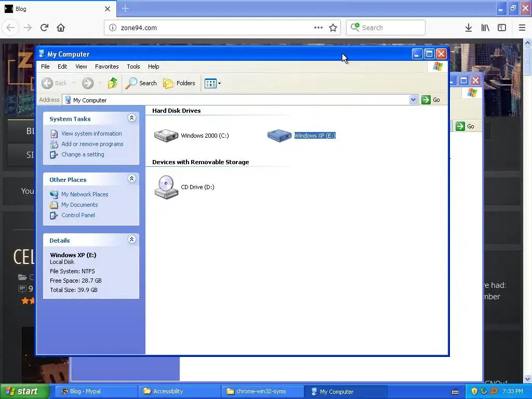532x399 pixels.
Task: Toggle the Folders pane
Action: click(x=179, y=83)
